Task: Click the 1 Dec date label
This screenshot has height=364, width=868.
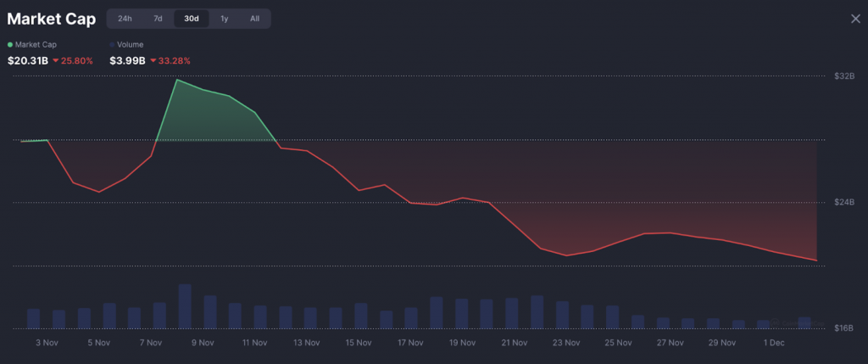Action: coord(773,343)
